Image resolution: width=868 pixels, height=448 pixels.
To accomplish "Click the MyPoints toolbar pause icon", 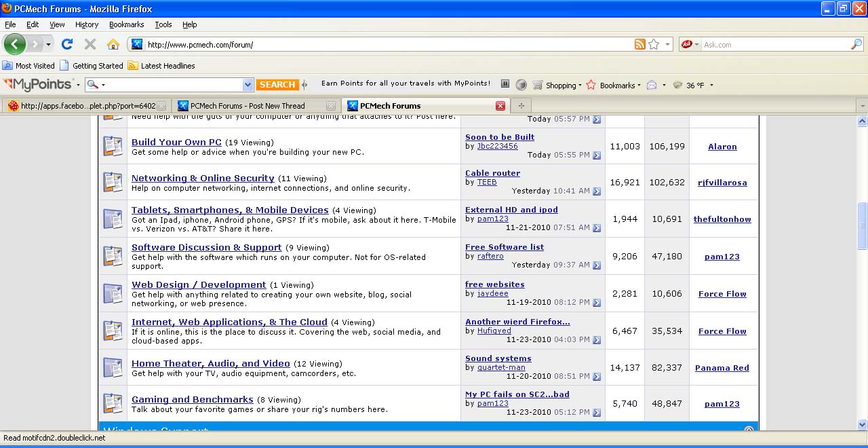I will tap(505, 84).
